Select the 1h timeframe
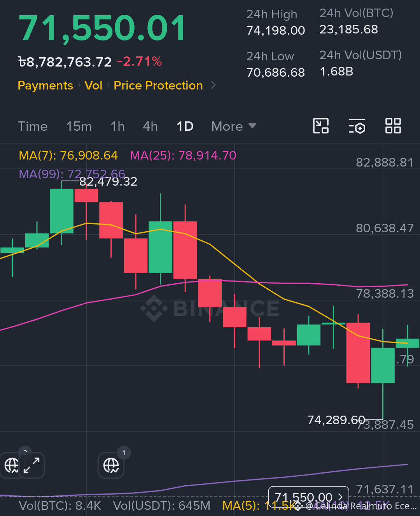Image resolution: width=420 pixels, height=516 pixels. tap(117, 126)
